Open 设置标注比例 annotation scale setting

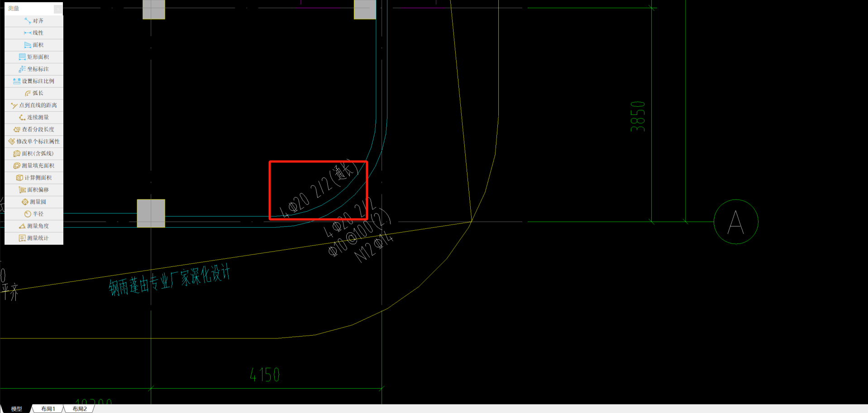coord(34,81)
